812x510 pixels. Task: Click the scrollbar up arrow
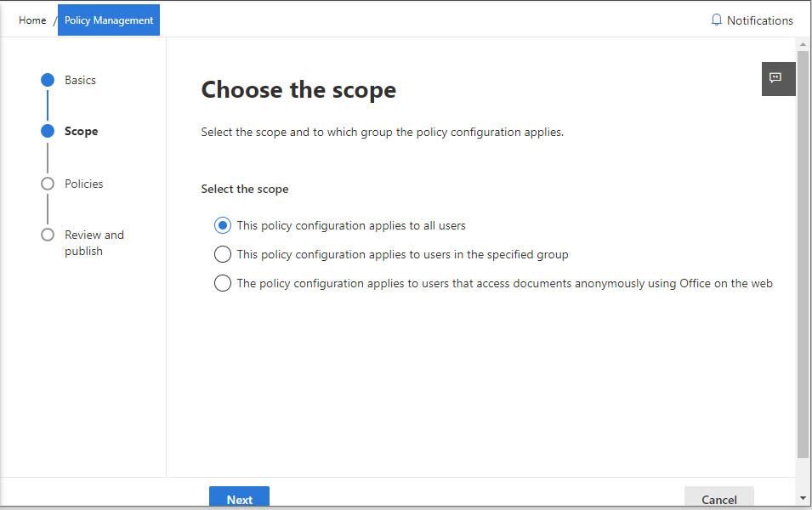click(x=803, y=44)
